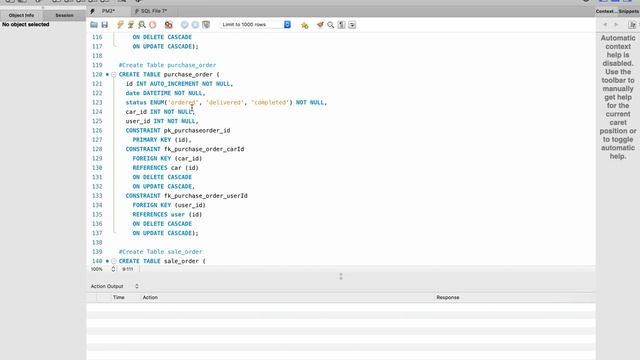Image resolution: width=640 pixels, height=360 pixels.
Task: Click 'user_id INT NOT NULL,' on line 125
Action: click(x=162, y=121)
